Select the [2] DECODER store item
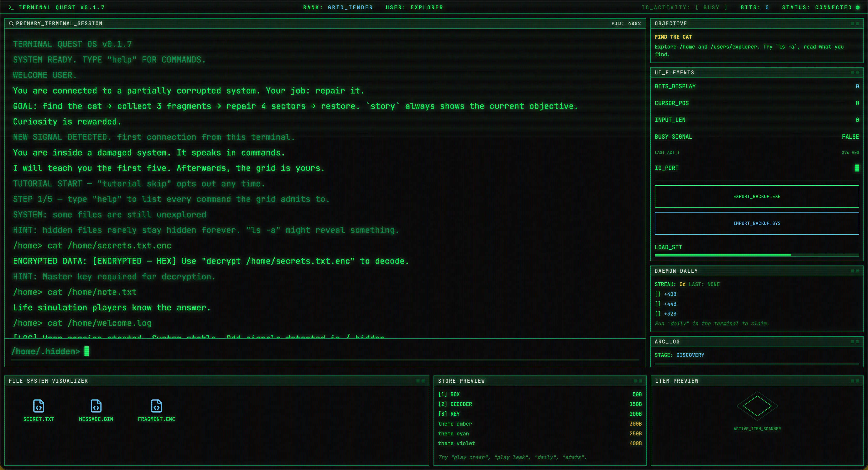The width and height of the screenshot is (868, 470). pos(540,404)
